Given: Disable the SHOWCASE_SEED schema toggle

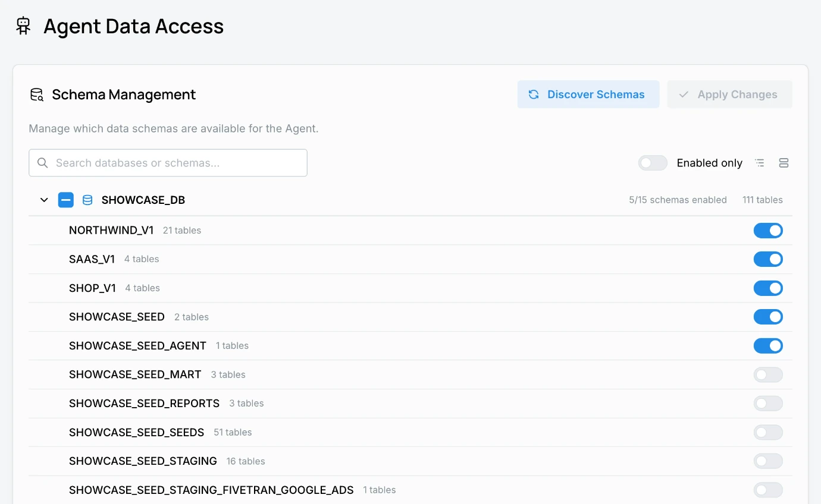Looking at the screenshot, I should pyautogui.click(x=768, y=317).
